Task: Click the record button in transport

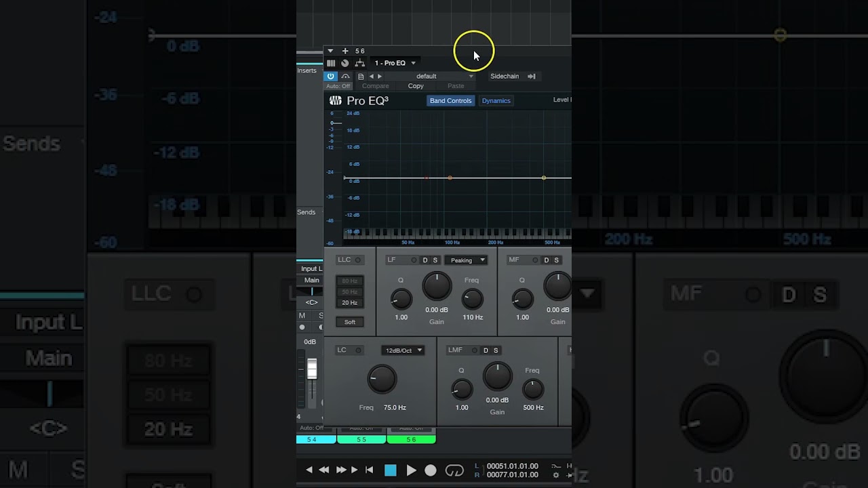Action: (x=431, y=470)
